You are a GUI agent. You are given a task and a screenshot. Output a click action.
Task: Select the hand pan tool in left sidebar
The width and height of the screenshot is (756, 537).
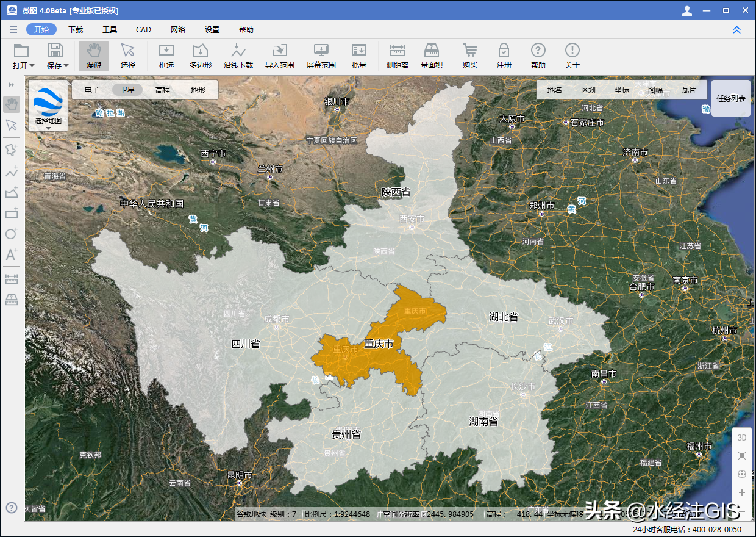(x=12, y=104)
